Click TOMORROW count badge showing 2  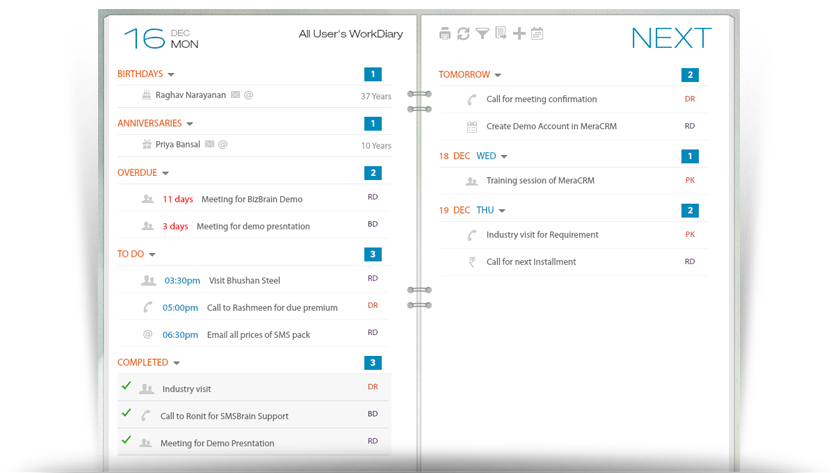tap(690, 75)
